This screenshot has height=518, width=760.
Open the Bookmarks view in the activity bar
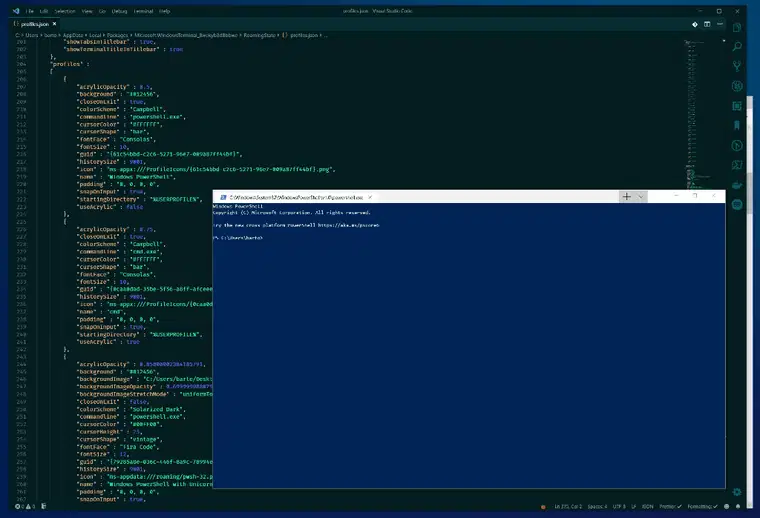click(x=737, y=126)
